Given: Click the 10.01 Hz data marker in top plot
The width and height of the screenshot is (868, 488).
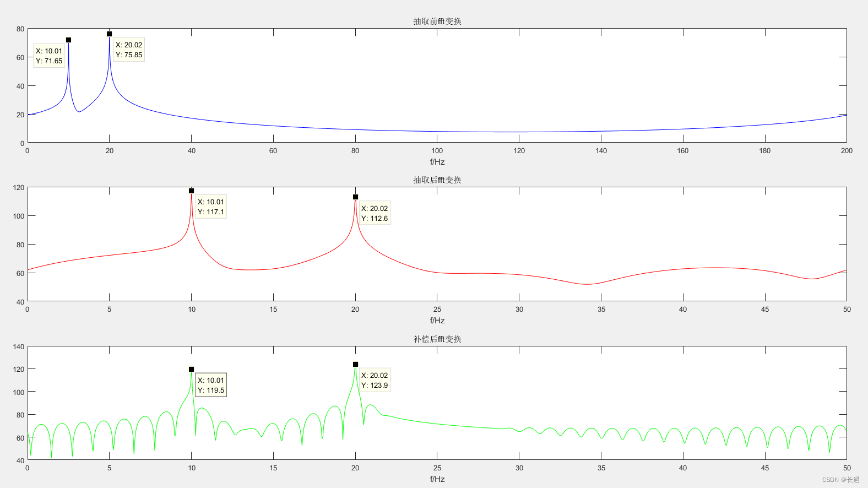Looking at the screenshot, I should pyautogui.click(x=68, y=40).
